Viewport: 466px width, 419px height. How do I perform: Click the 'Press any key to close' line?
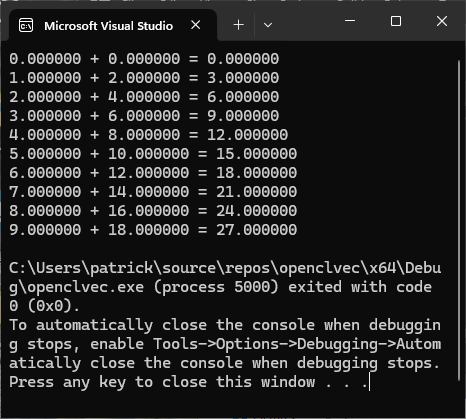[189, 382]
